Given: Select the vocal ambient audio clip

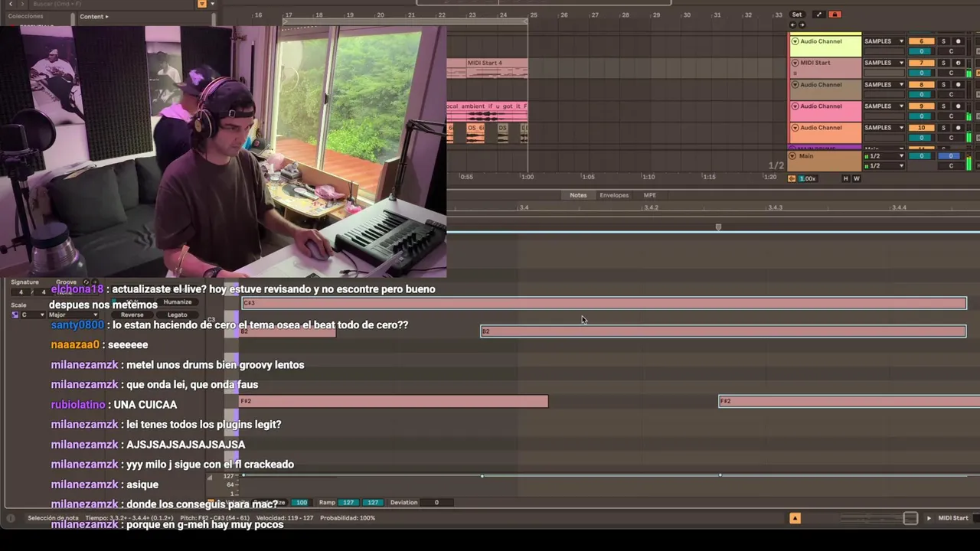Looking at the screenshot, I should pyautogui.click(x=487, y=111).
